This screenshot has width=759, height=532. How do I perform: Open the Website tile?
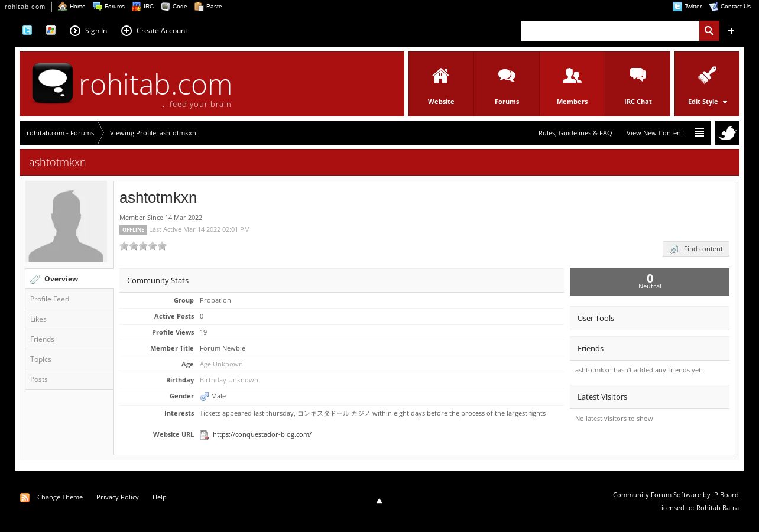441,84
